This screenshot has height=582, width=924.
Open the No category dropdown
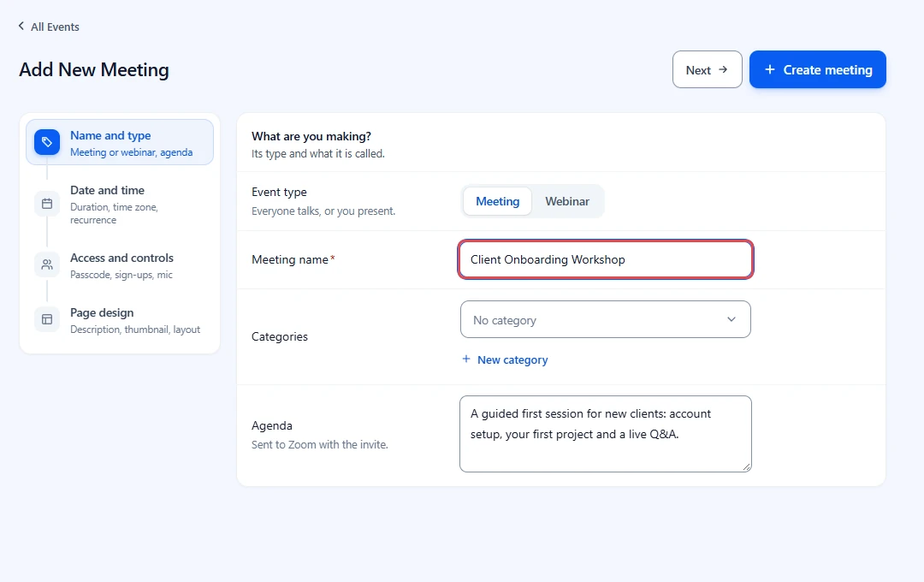tap(605, 319)
